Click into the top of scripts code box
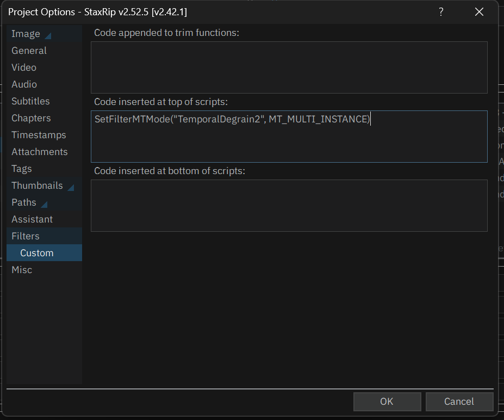The height and width of the screenshot is (420, 504). (289, 137)
